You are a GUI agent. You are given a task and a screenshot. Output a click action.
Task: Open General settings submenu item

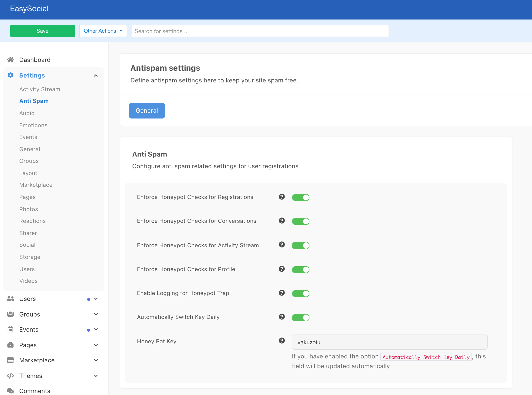(x=30, y=149)
